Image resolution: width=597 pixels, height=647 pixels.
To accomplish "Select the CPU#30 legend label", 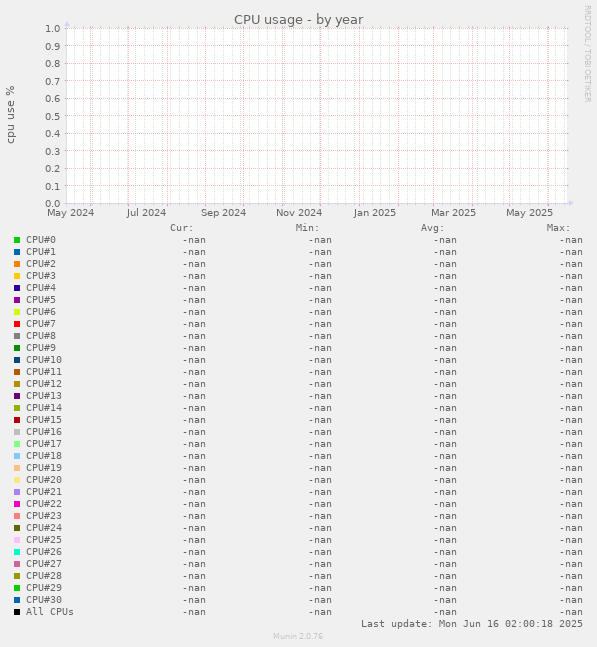I will coord(44,600).
